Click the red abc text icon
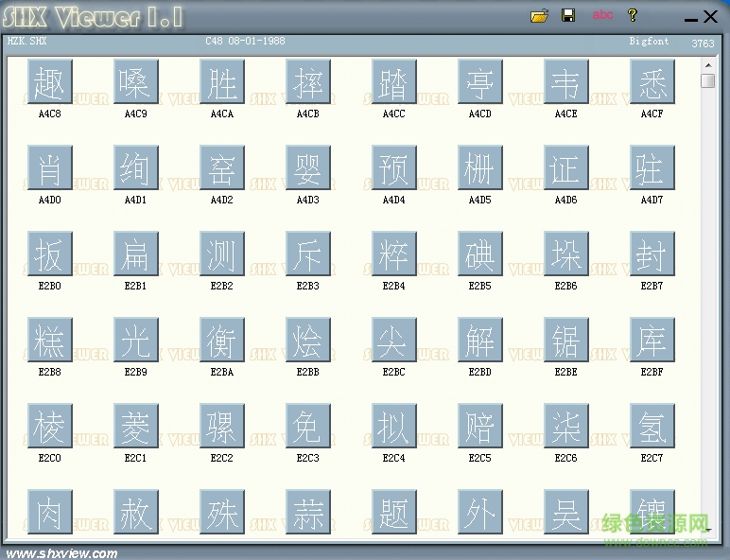 [x=602, y=15]
